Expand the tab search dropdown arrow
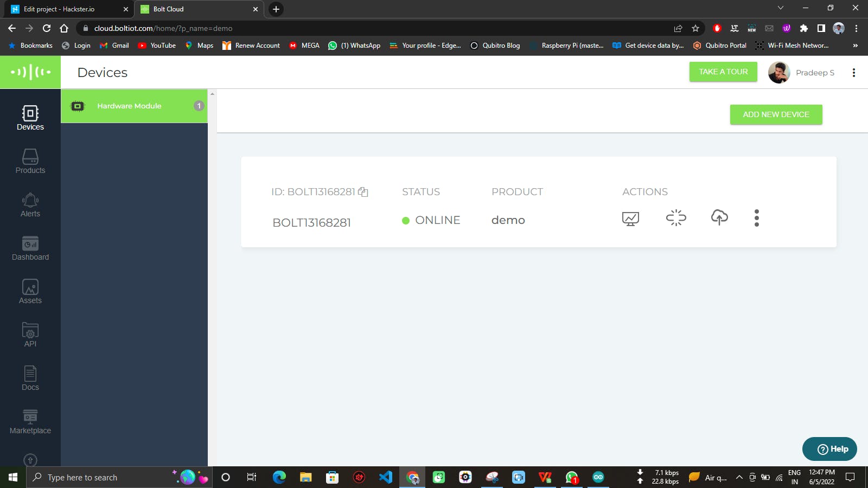 [781, 8]
